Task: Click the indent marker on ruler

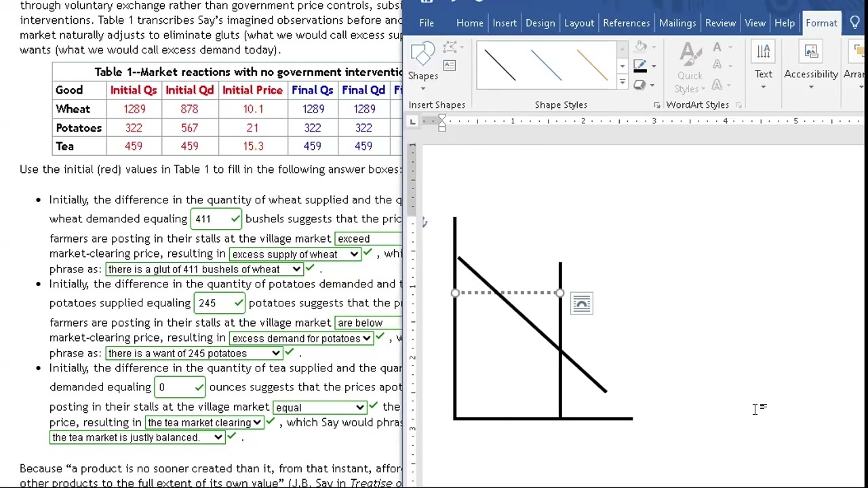Action: 442,122
